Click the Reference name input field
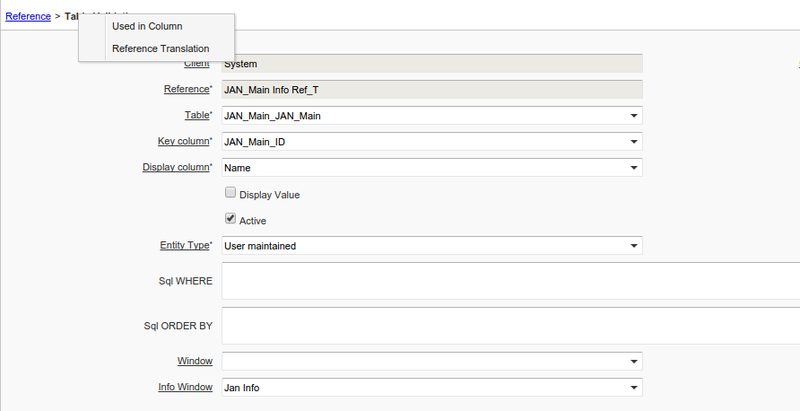Image resolution: width=800 pixels, height=411 pixels. click(431, 90)
